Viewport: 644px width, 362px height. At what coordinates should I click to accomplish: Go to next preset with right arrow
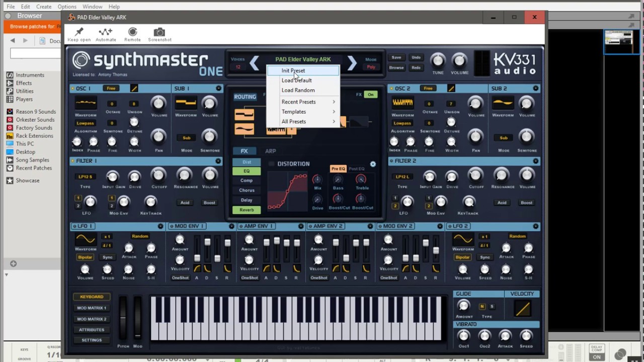(352, 63)
